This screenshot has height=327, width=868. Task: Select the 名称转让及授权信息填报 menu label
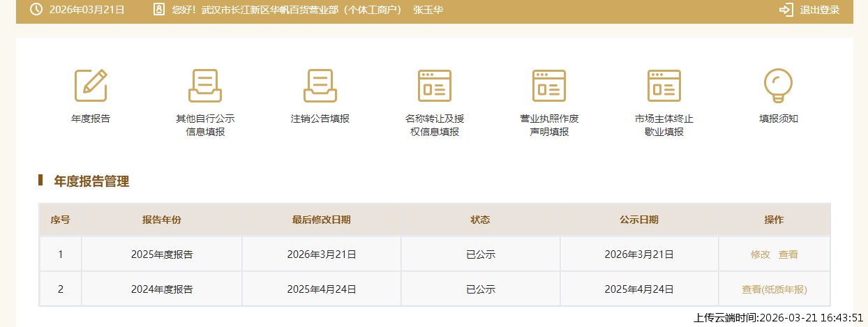[x=435, y=125]
